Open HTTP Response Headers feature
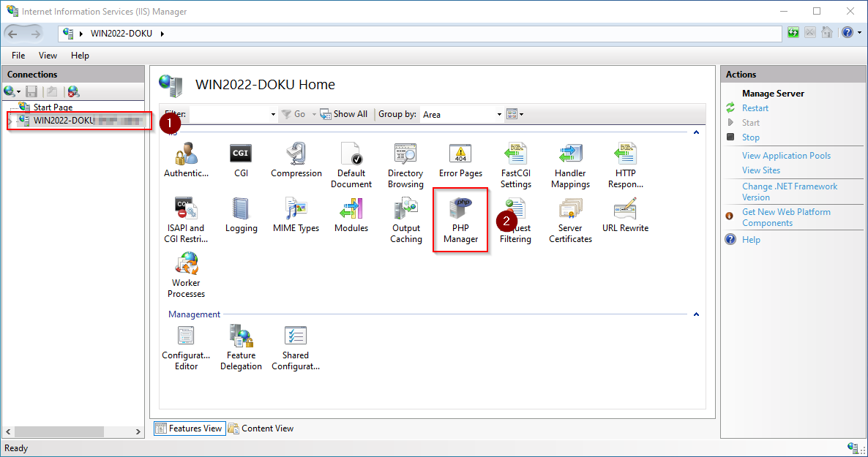Viewport: 868px width, 457px height. (625, 165)
